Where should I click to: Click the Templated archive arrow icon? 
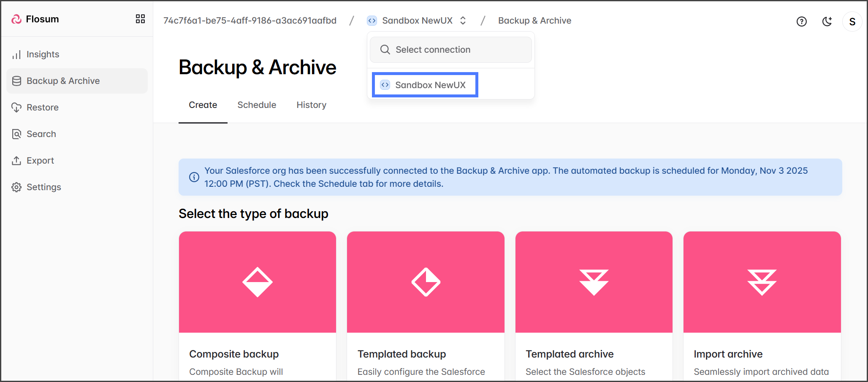[594, 282]
